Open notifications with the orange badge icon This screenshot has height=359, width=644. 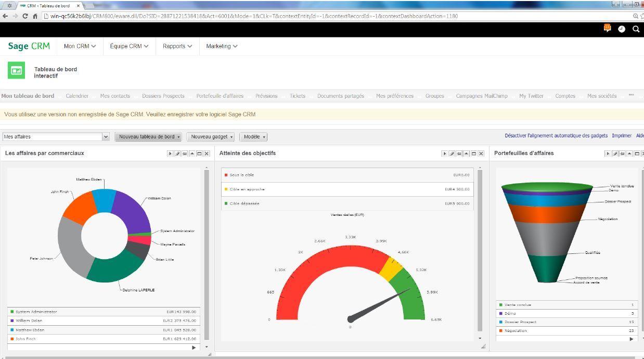click(x=606, y=29)
